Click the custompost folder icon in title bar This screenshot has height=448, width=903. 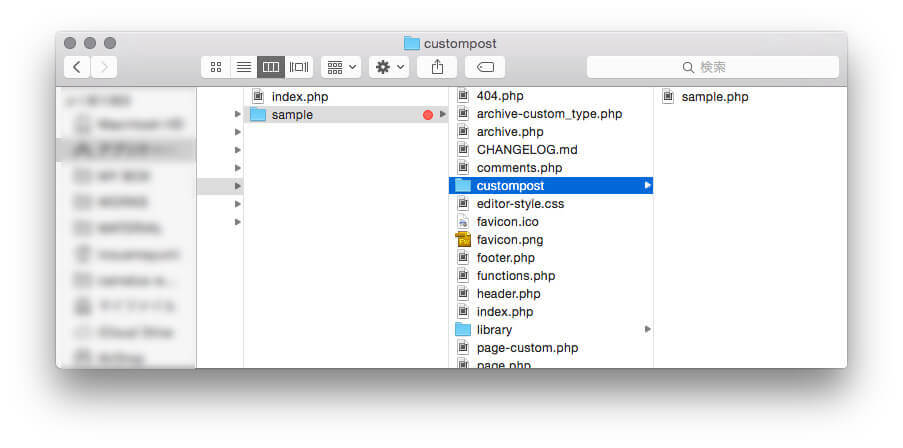pyautogui.click(x=412, y=43)
